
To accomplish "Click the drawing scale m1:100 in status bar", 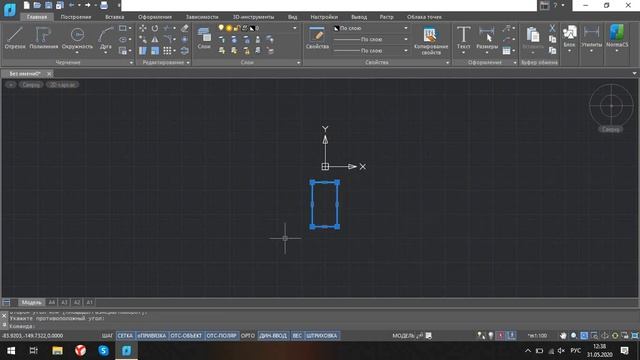I will 537,336.
